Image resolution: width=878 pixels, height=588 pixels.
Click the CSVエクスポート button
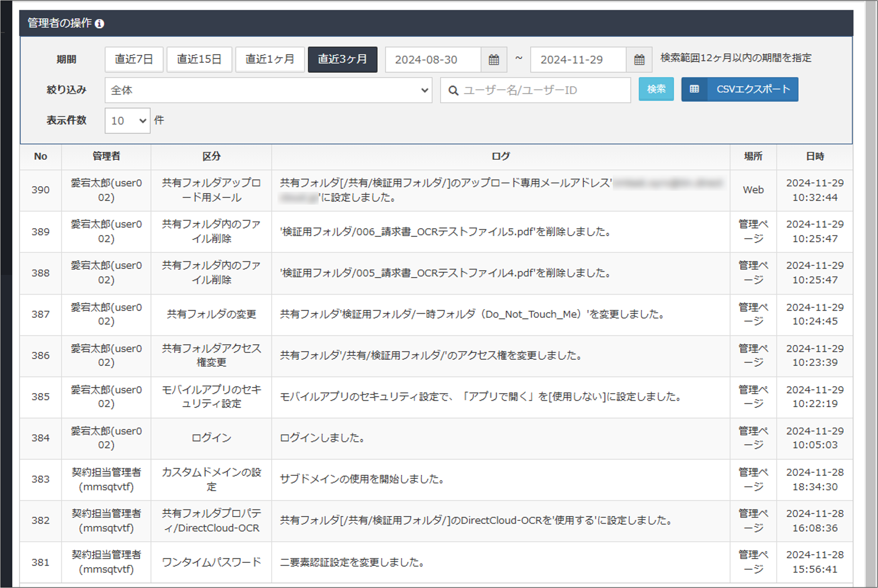click(740, 89)
